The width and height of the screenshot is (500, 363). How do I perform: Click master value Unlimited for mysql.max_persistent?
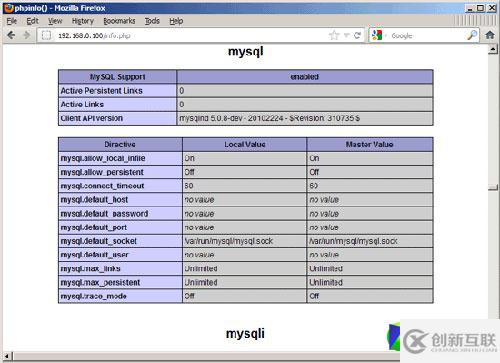click(x=326, y=282)
